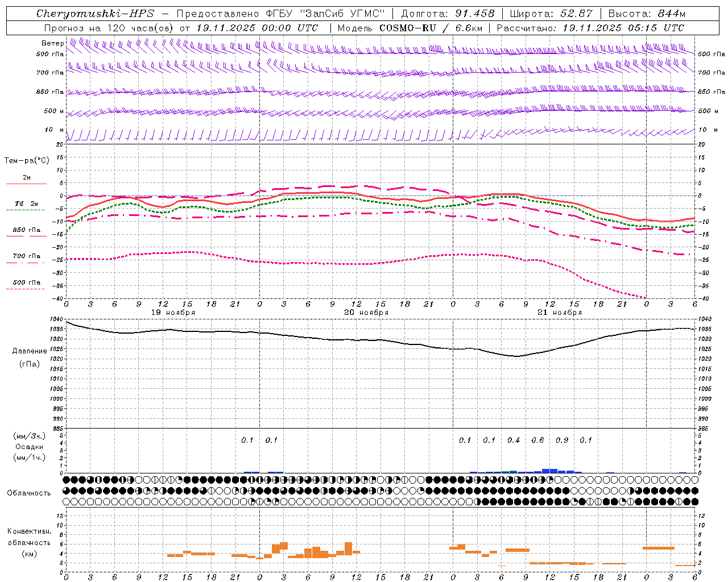
Task: Click the '(км)' convective height unit label
Action: click(30, 554)
